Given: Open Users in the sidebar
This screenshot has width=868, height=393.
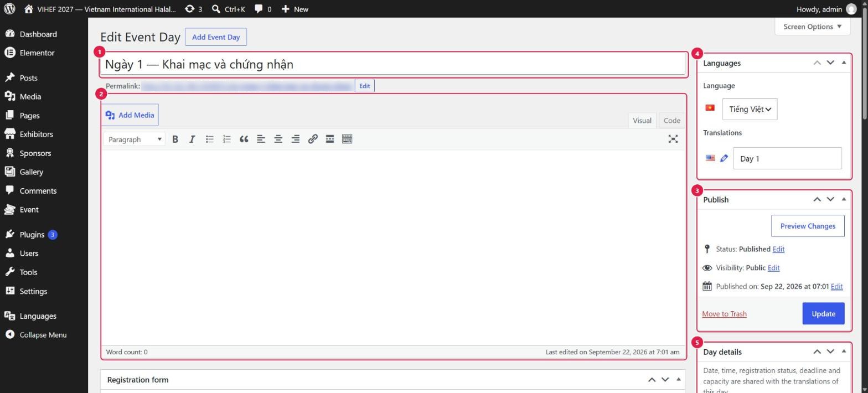Looking at the screenshot, I should pos(29,254).
